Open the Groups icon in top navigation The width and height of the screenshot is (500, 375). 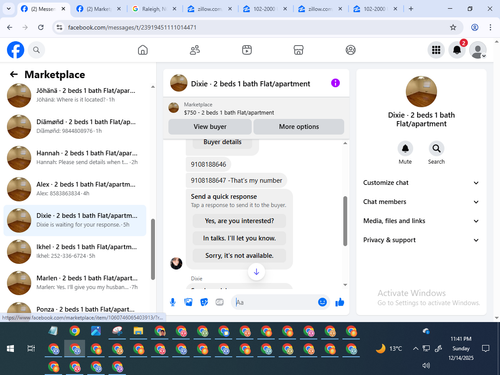pos(350,50)
